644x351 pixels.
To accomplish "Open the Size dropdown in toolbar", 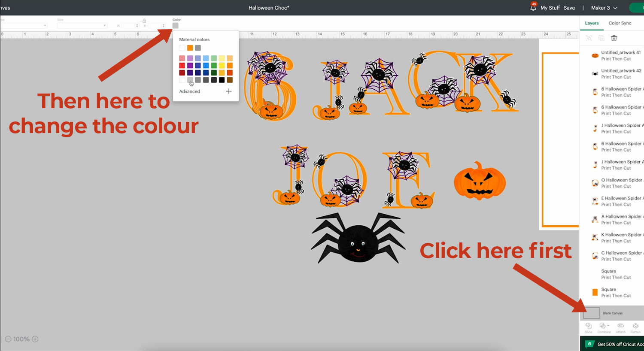I will click(x=82, y=26).
